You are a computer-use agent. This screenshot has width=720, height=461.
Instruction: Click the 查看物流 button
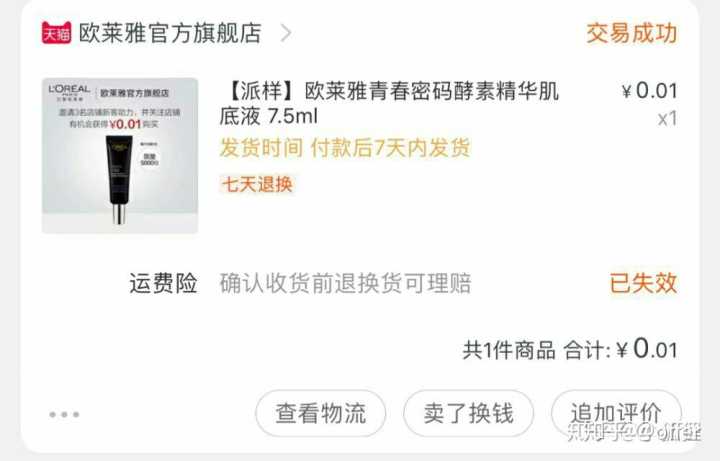pyautogui.click(x=321, y=413)
